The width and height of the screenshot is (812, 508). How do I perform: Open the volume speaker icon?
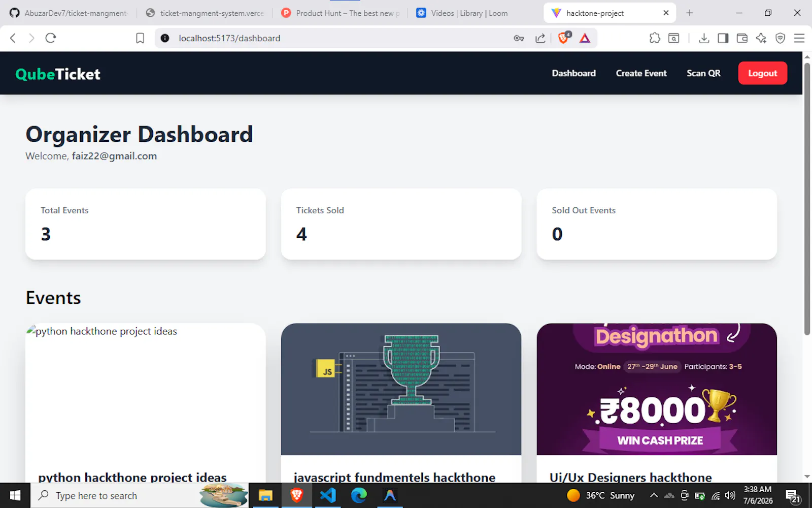tap(730, 495)
